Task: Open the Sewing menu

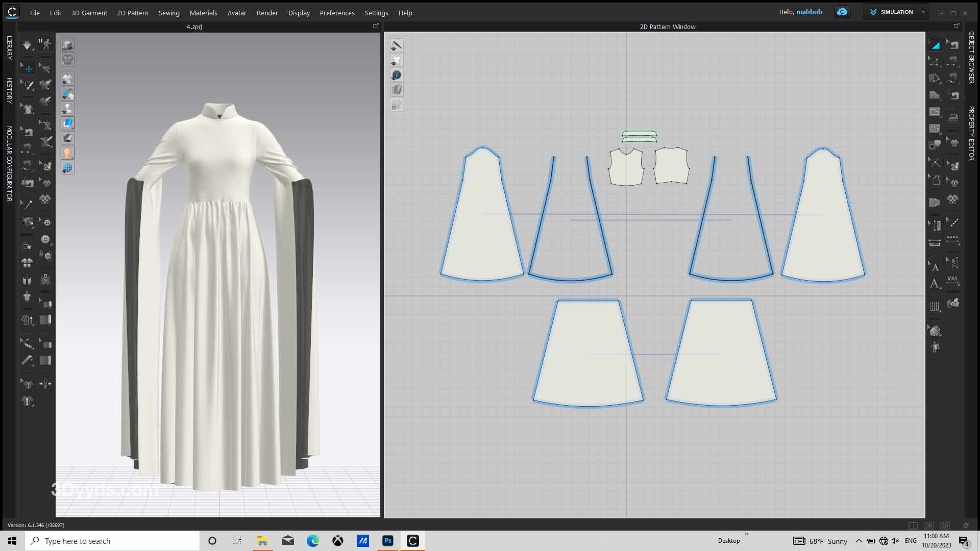Action: pyautogui.click(x=168, y=13)
